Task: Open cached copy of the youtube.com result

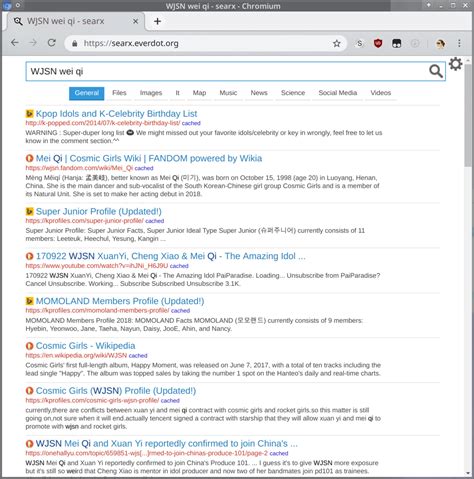Action: pyautogui.click(x=179, y=266)
